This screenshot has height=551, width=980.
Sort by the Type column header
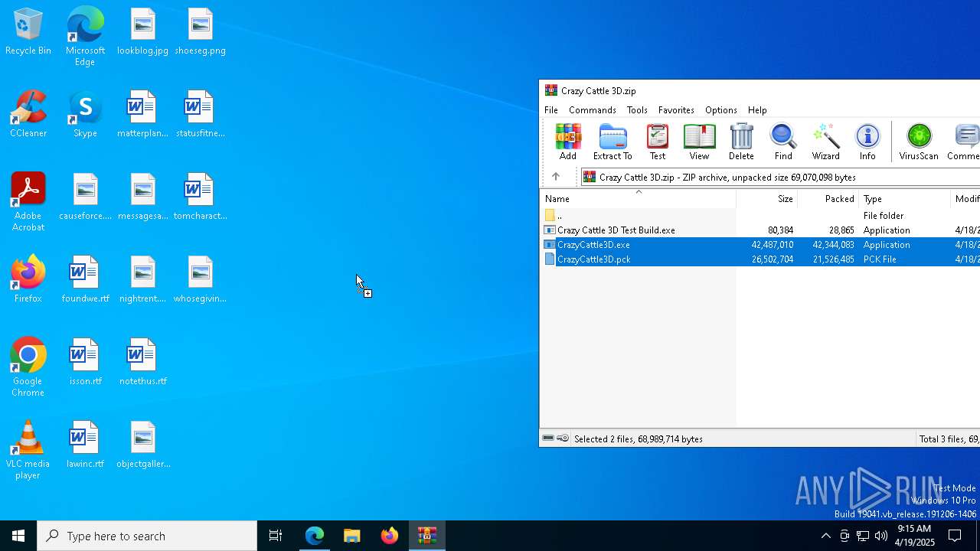pyautogui.click(x=904, y=199)
